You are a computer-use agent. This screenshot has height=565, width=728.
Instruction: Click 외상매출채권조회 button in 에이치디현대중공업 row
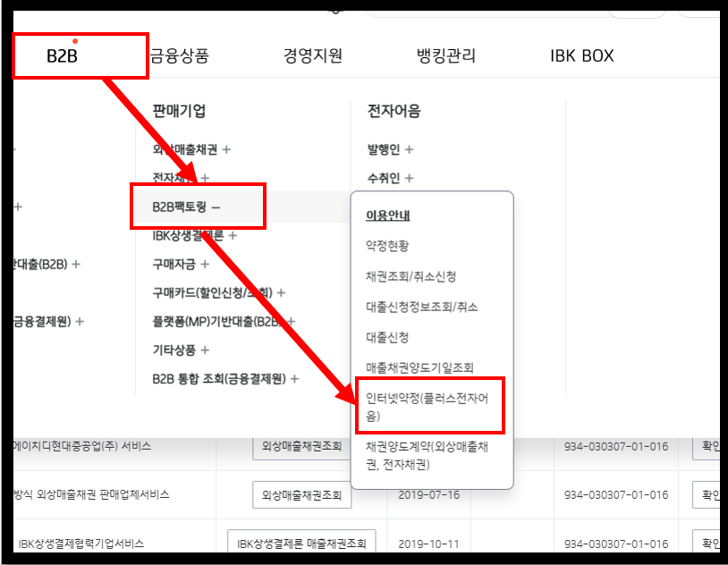click(301, 447)
